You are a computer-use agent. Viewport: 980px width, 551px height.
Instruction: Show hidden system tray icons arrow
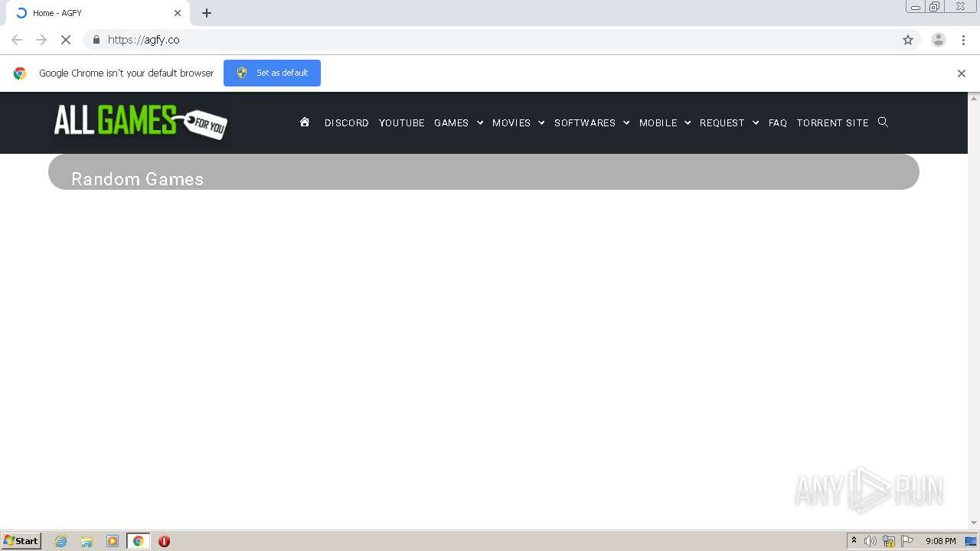(x=854, y=541)
